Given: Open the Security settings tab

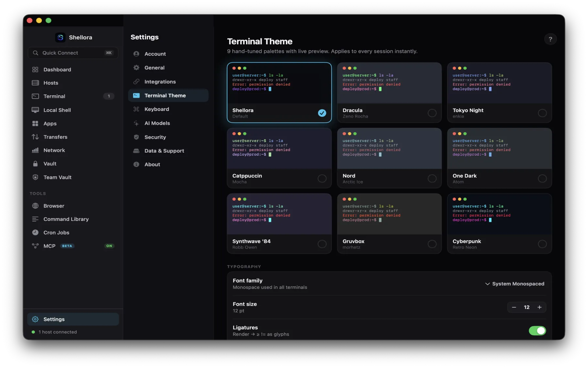Looking at the screenshot, I should (x=168, y=137).
